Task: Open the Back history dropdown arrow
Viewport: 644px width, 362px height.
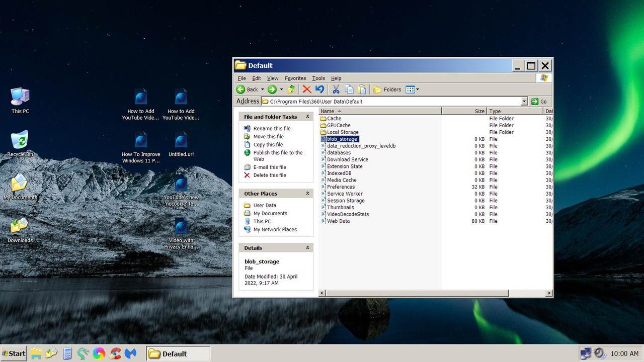Action: pos(262,89)
